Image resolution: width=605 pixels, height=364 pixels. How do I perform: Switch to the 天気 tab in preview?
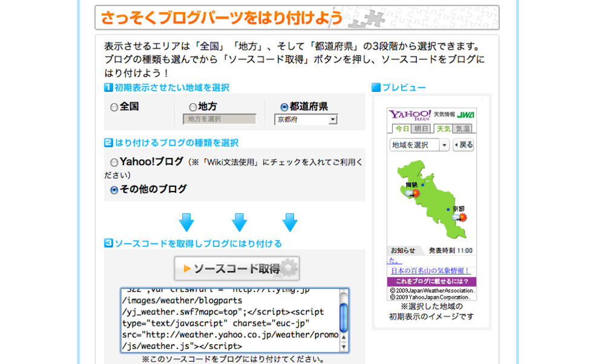tap(443, 129)
